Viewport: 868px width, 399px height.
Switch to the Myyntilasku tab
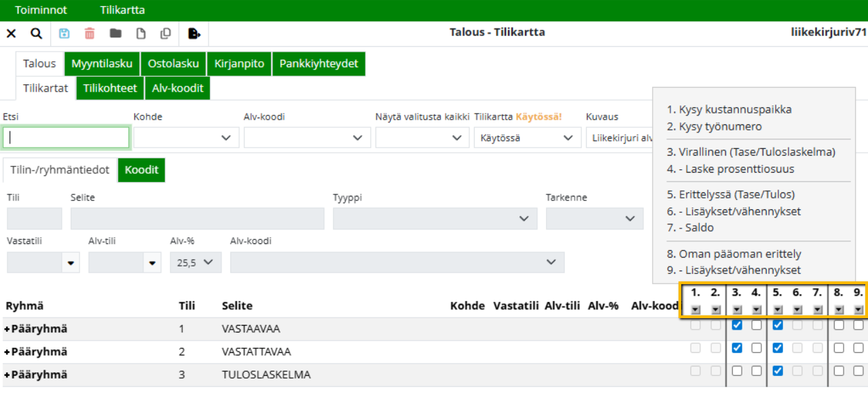[x=102, y=64]
